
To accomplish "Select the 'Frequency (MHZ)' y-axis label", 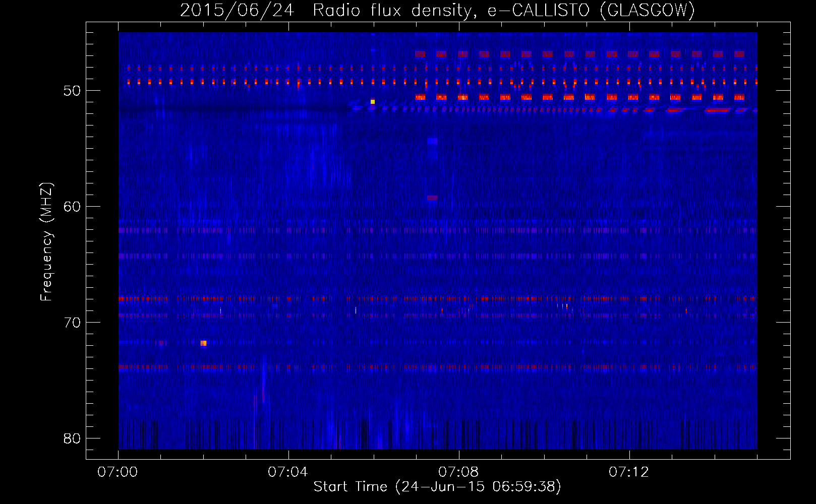I will click(x=46, y=242).
